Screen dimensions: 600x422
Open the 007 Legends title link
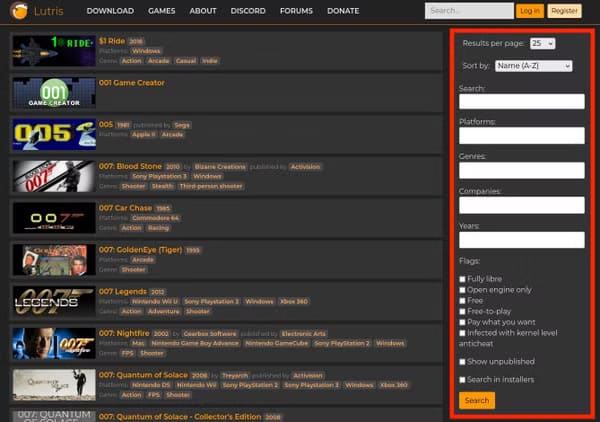pos(122,291)
